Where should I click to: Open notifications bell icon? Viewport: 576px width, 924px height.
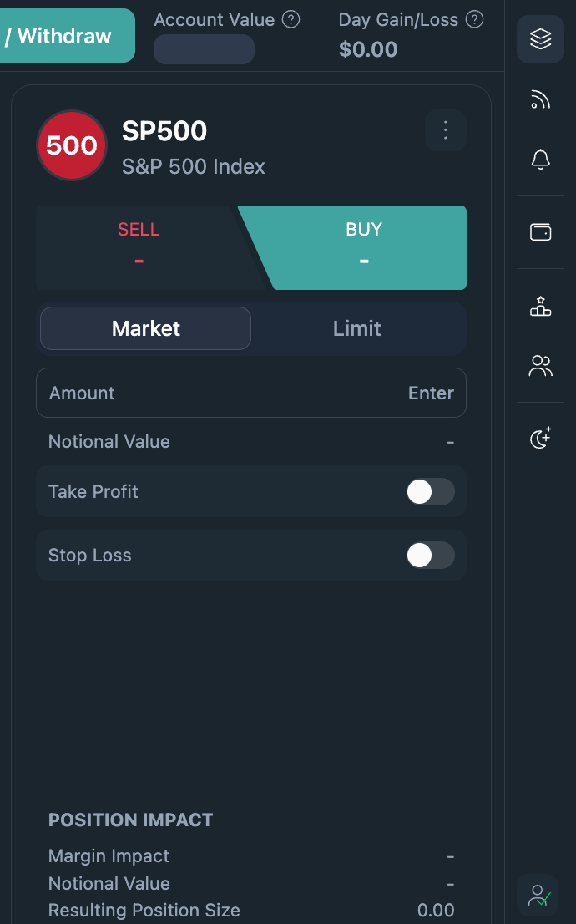click(x=540, y=159)
